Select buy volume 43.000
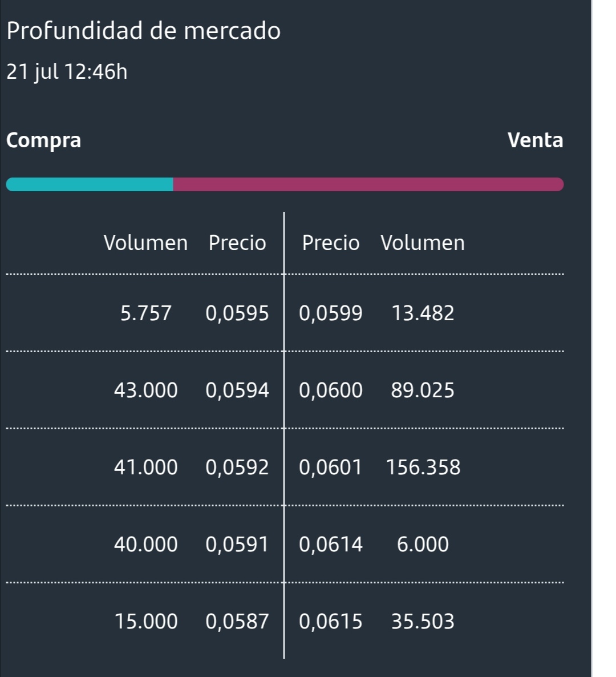This screenshot has height=677, width=616. pos(146,390)
